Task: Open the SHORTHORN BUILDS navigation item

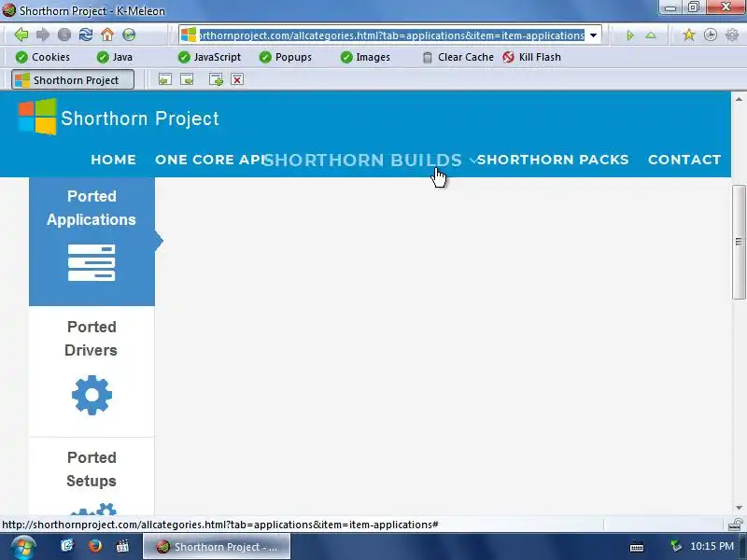Action: 362,160
